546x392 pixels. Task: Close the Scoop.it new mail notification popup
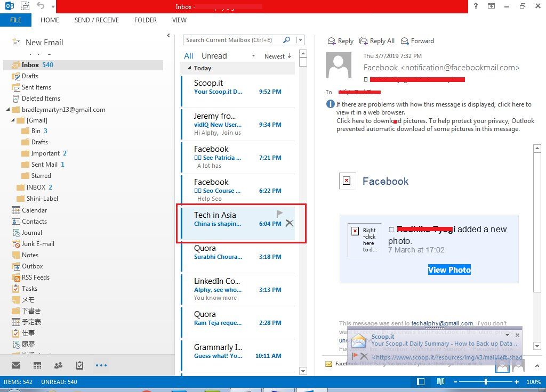[517, 336]
